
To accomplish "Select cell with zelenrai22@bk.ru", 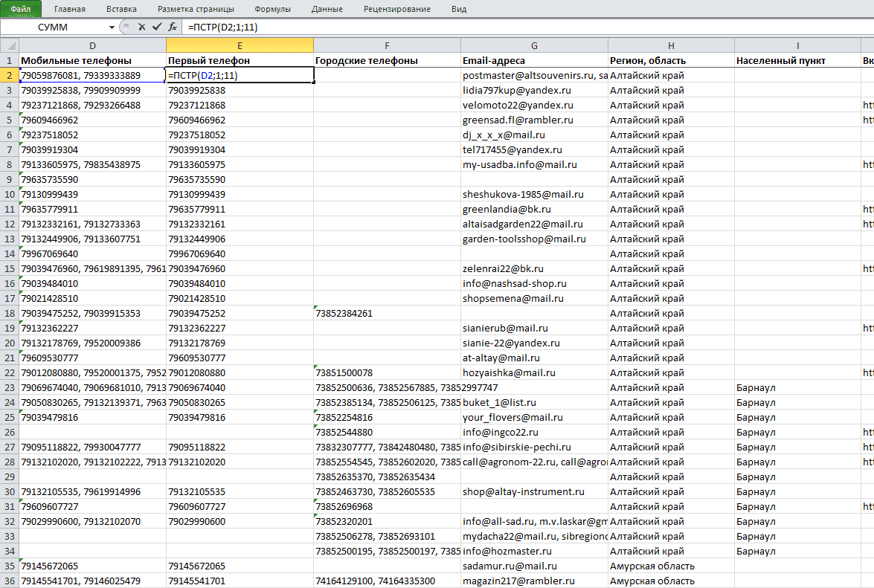I will [x=534, y=268].
